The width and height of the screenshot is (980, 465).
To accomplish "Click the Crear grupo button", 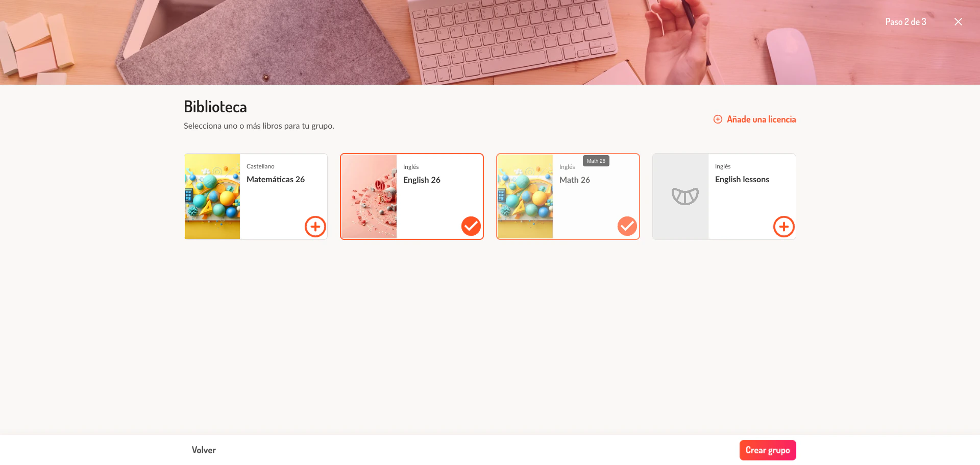I will point(768,450).
